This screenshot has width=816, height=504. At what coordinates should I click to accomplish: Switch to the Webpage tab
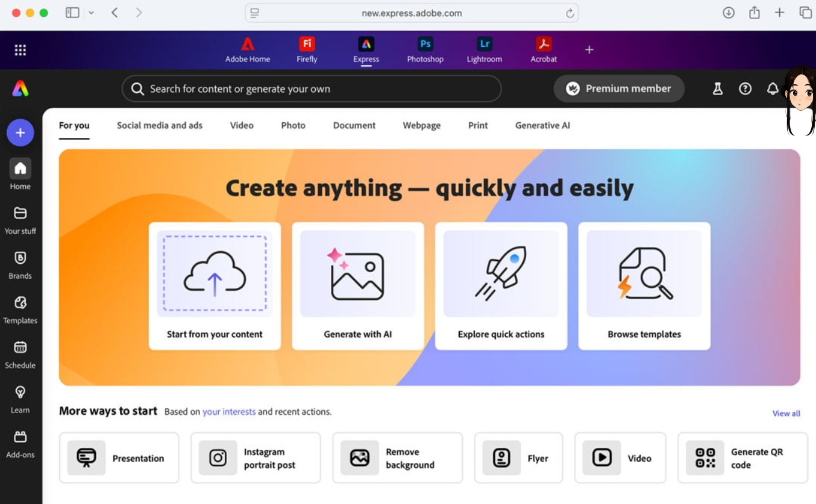(422, 125)
